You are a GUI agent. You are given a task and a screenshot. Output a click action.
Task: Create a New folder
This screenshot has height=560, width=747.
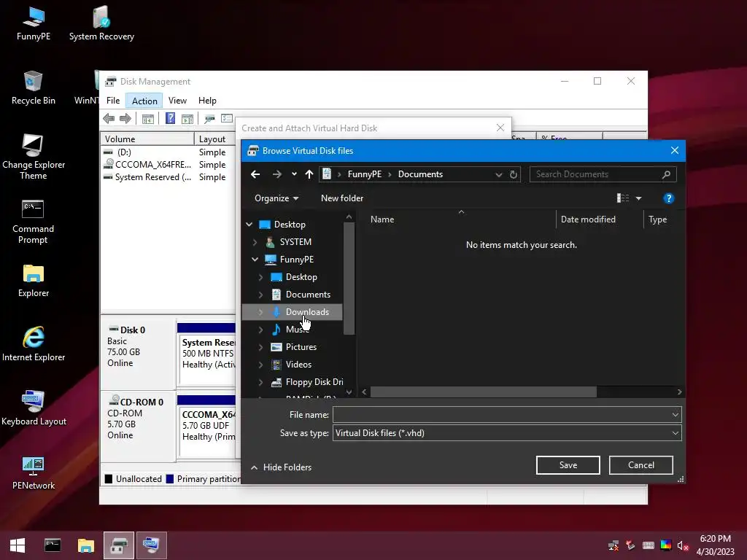342,198
